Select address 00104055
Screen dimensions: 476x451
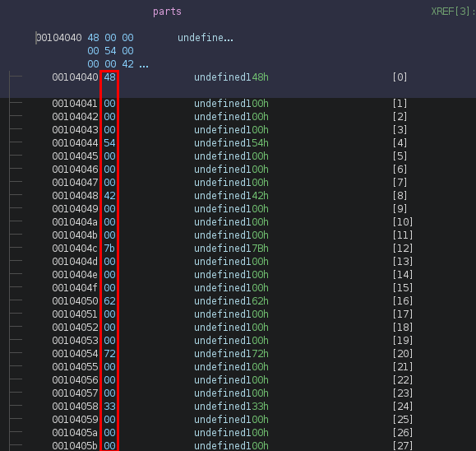coord(75,367)
